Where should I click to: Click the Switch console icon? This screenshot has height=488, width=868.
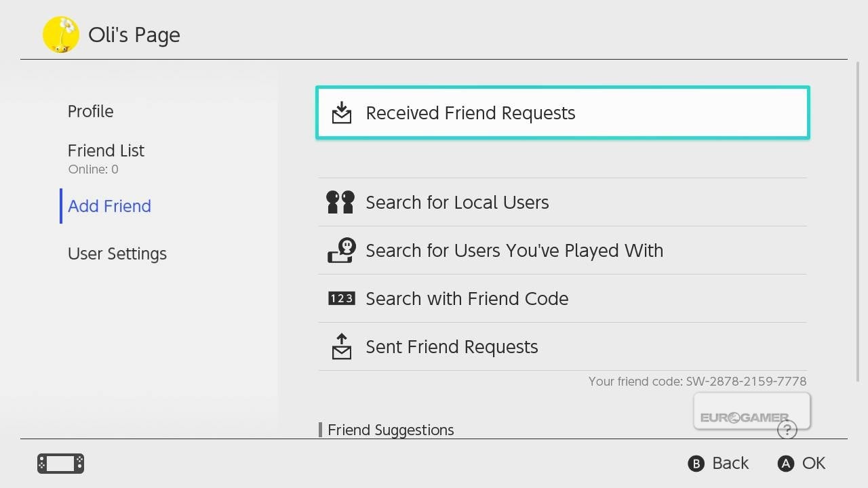pos(60,464)
